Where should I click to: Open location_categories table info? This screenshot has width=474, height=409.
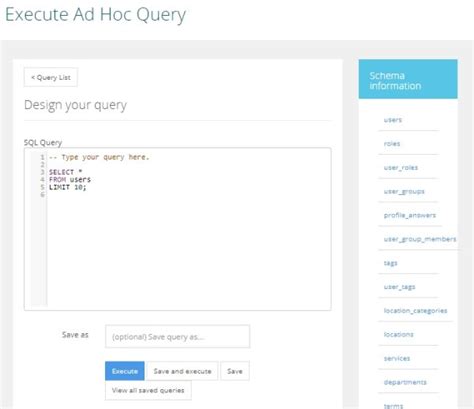click(415, 311)
